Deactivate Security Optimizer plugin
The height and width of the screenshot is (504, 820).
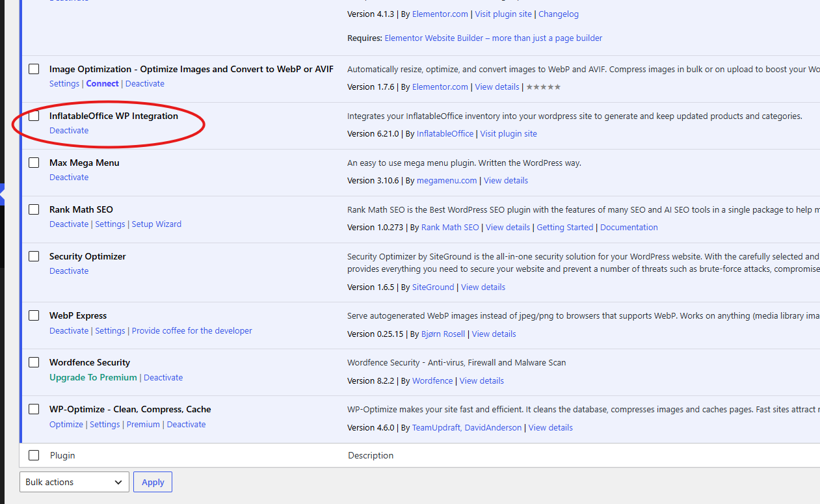pyautogui.click(x=69, y=271)
